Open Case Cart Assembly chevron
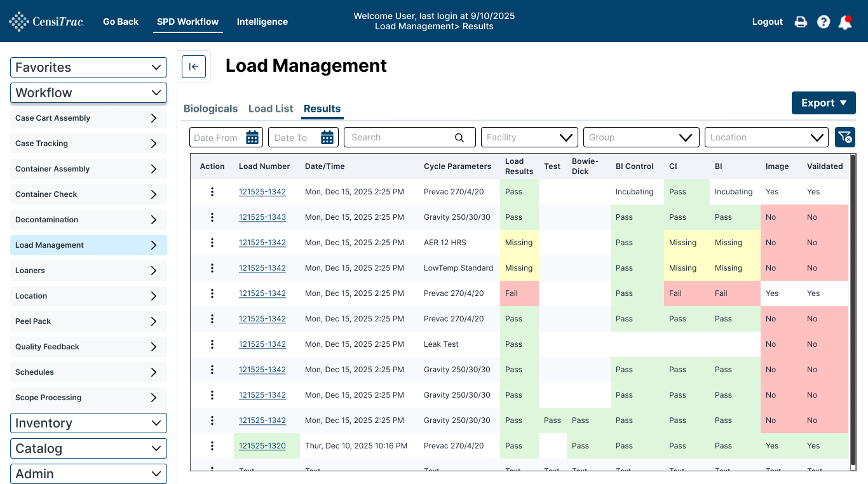The image size is (868, 484). pos(154,118)
